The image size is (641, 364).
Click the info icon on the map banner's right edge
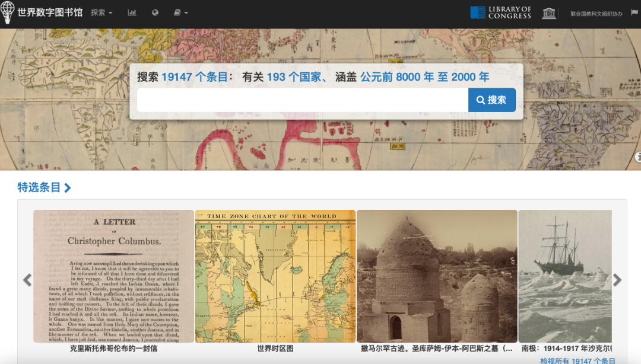click(x=638, y=157)
